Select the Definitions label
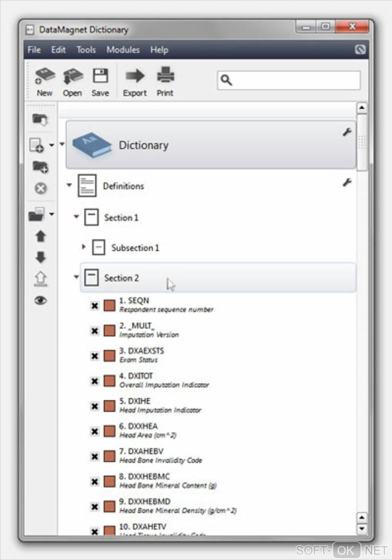 coord(123,186)
